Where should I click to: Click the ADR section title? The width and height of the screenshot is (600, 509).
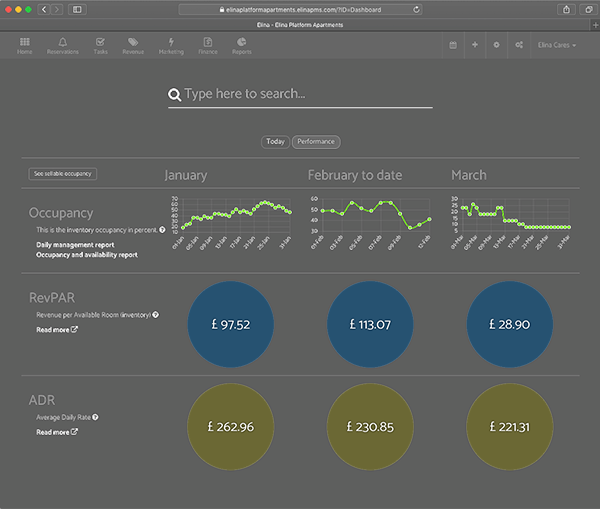pyautogui.click(x=42, y=400)
